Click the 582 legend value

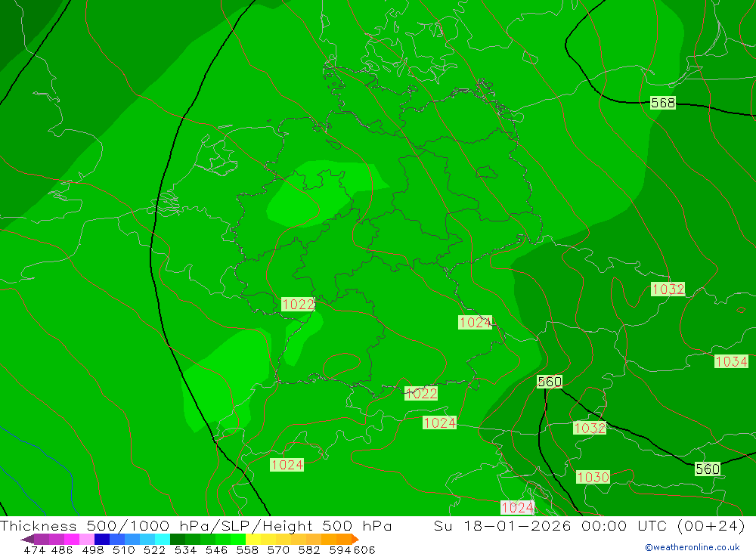click(x=308, y=549)
